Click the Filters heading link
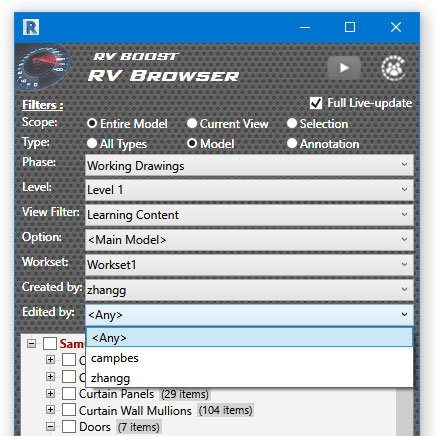The height and width of the screenshot is (436, 436). click(42, 105)
